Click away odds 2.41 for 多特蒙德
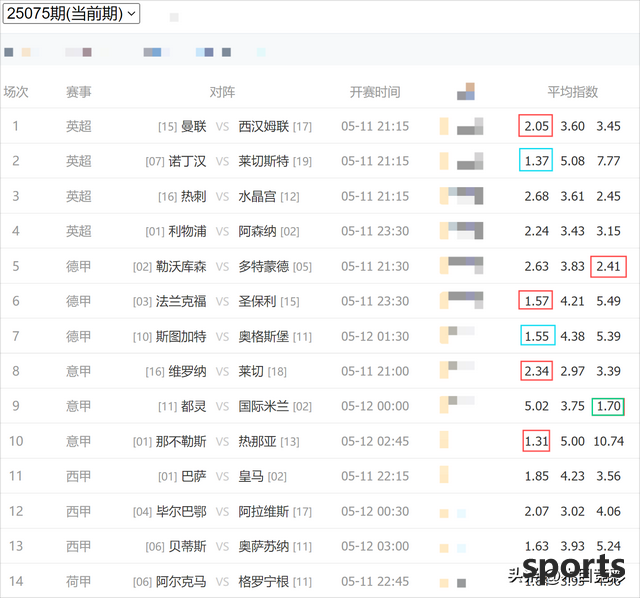Screen dimensions: 640x598 pyautogui.click(x=609, y=267)
